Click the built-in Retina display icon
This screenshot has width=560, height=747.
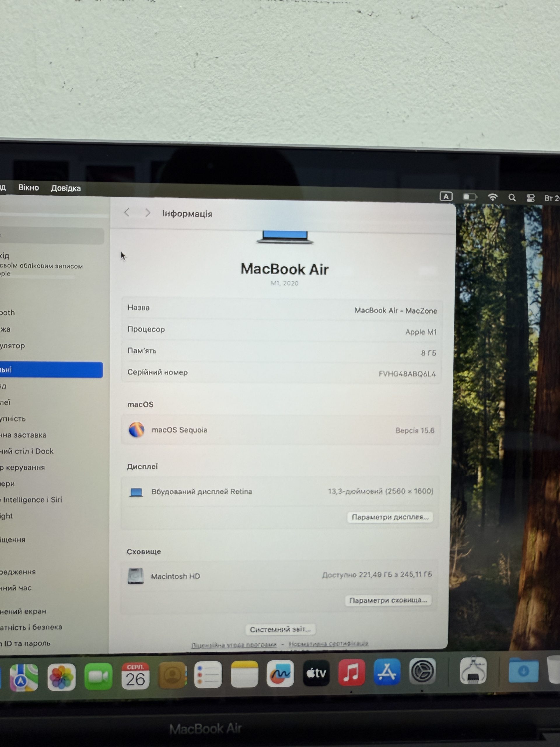[136, 492]
